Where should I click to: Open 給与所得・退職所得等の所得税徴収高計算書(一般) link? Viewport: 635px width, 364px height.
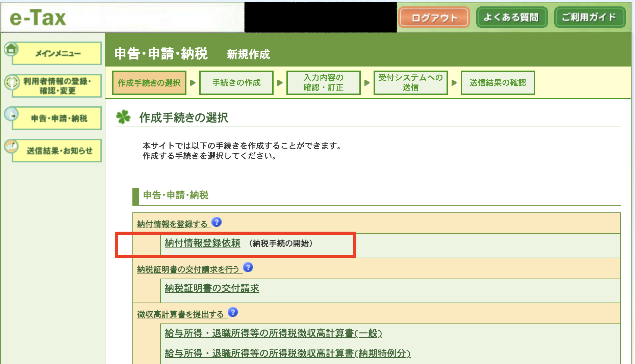(x=274, y=333)
